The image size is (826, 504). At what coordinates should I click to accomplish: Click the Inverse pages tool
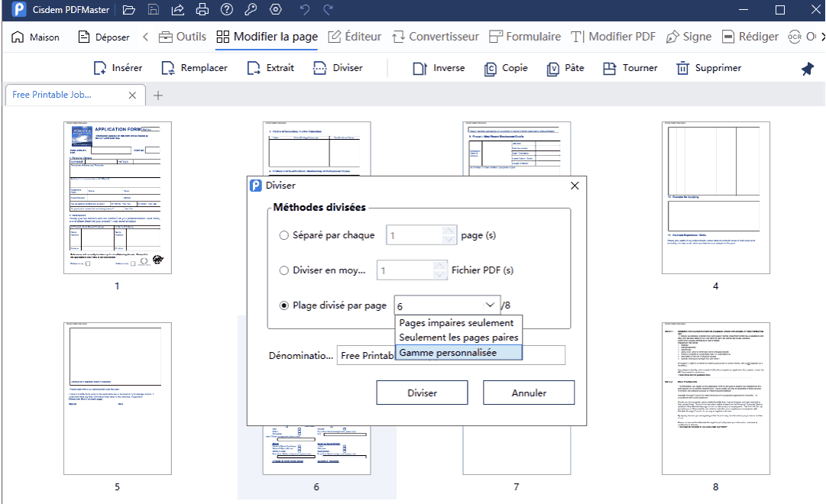[439, 68]
